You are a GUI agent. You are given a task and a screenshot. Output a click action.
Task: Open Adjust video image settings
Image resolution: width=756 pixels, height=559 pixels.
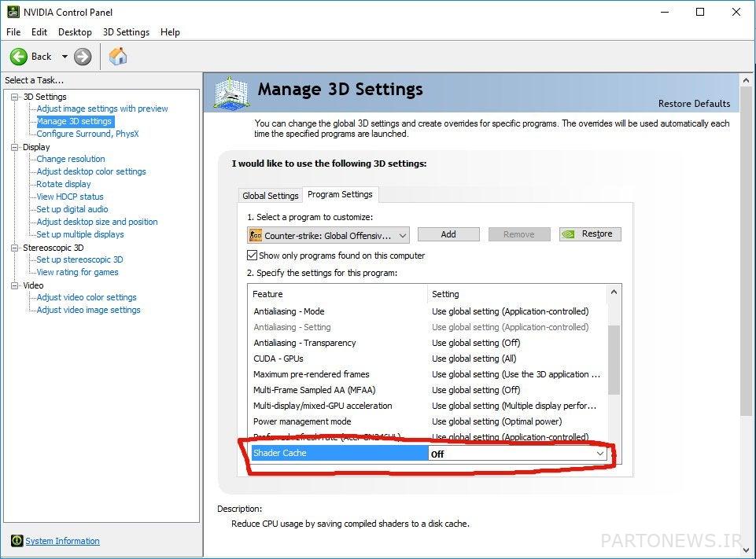click(x=88, y=310)
